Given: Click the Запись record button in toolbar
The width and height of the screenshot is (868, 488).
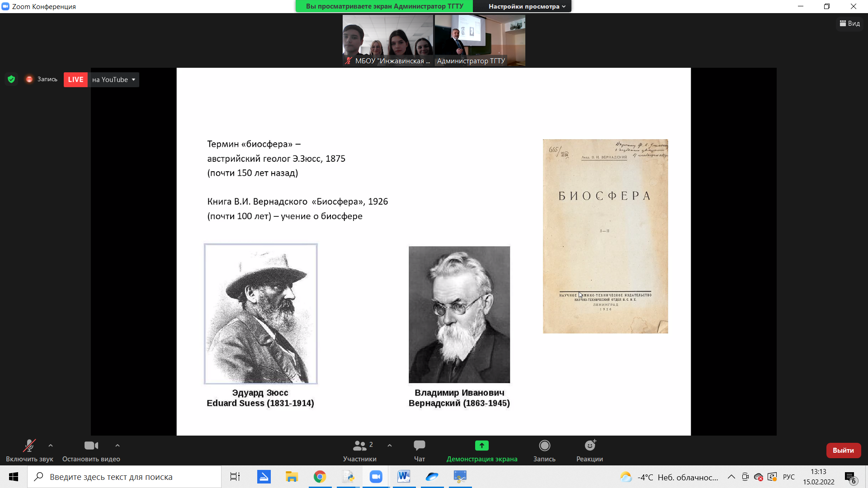Looking at the screenshot, I should tap(544, 450).
